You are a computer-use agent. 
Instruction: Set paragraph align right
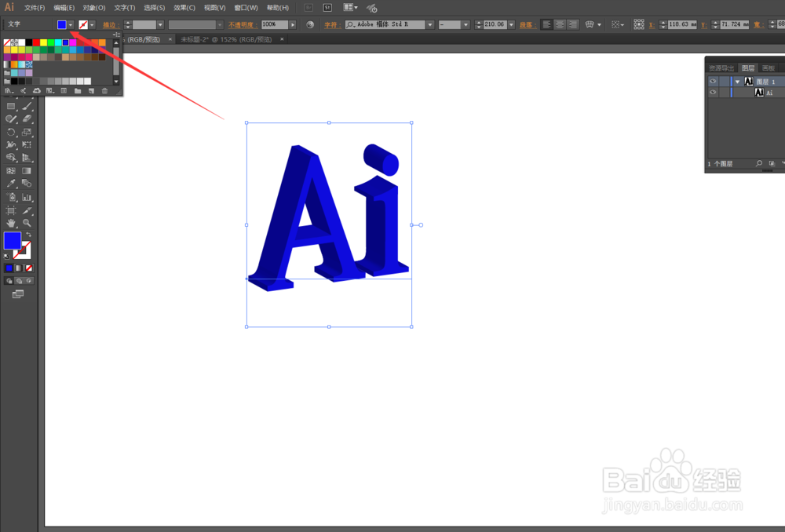[x=573, y=24]
